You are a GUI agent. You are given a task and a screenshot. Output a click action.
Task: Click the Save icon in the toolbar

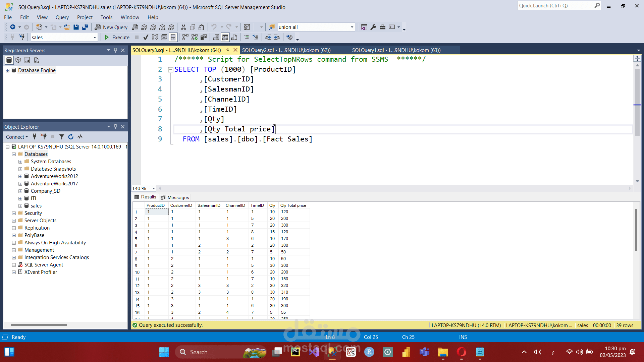pyautogui.click(x=76, y=27)
